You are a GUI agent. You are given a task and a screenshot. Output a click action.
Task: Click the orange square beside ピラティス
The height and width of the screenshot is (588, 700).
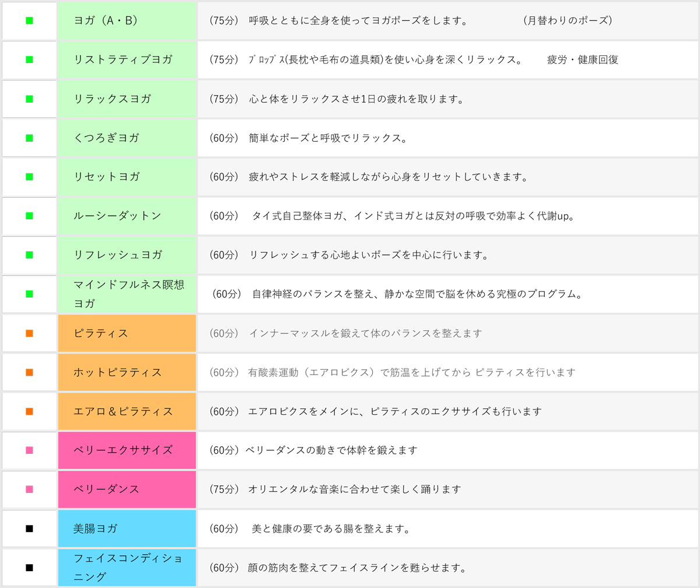[x=29, y=333]
